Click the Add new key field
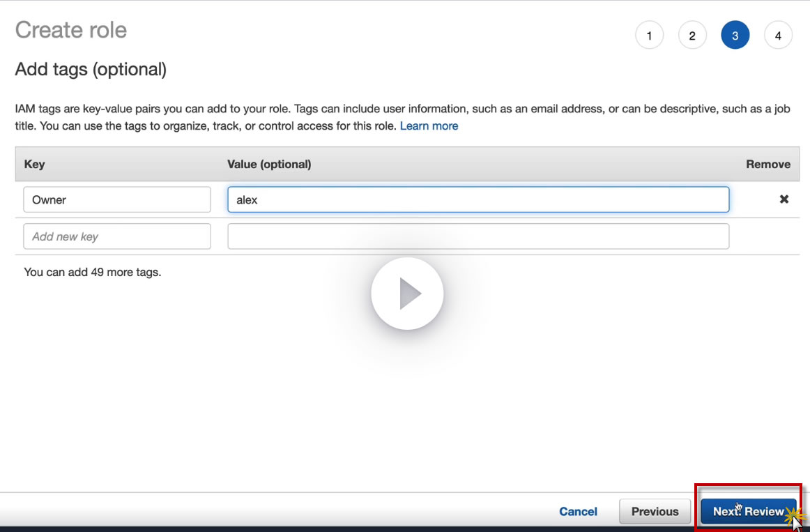810x532 pixels. (116, 236)
